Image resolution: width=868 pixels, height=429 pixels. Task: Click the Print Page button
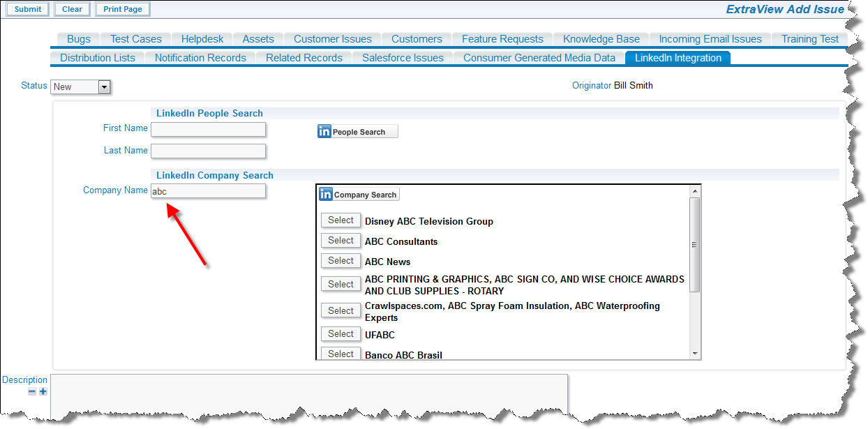point(122,9)
